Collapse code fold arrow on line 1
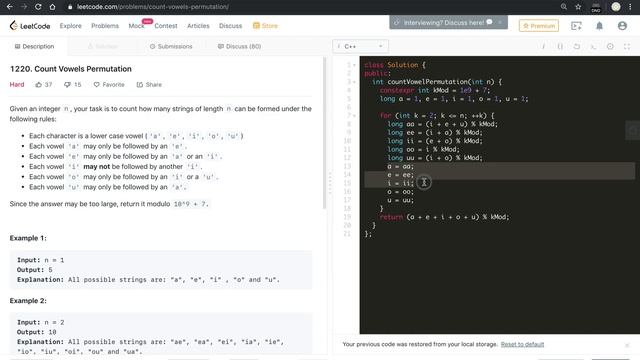Viewport: 640px width, 360px height. 354,65
